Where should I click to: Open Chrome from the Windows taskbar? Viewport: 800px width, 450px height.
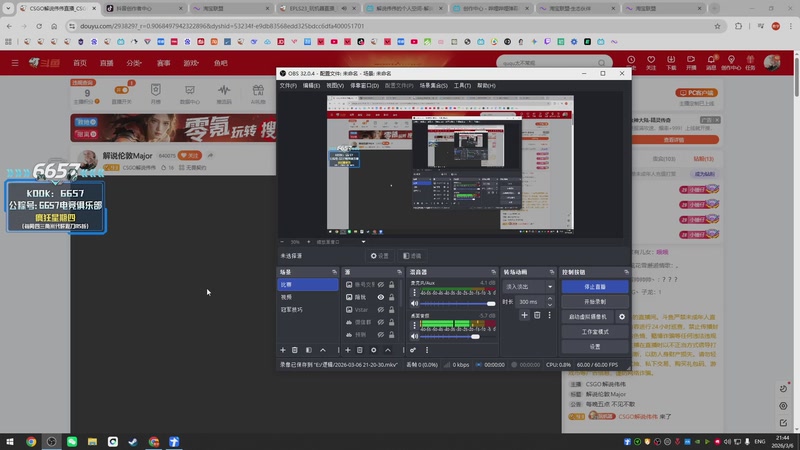[x=31, y=442]
